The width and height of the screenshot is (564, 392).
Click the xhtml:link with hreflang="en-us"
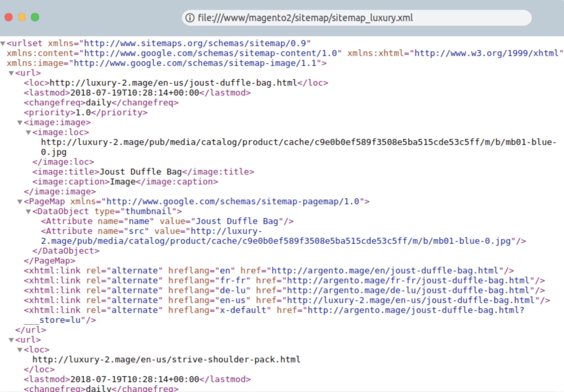(287, 300)
